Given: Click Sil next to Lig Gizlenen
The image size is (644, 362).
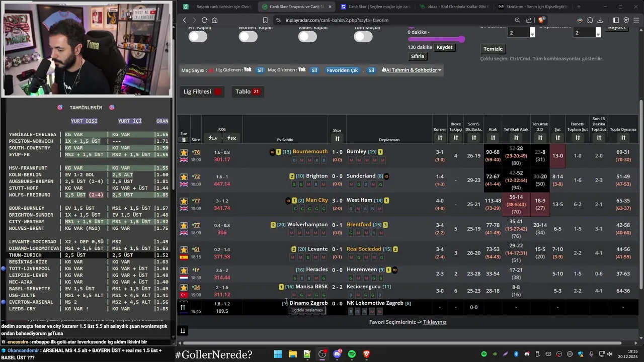Looking at the screenshot, I should click(260, 70).
